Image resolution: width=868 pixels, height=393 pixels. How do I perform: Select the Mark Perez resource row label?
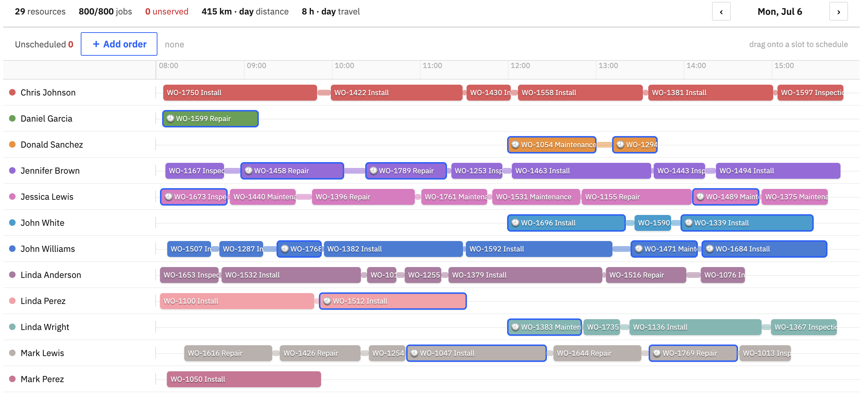[x=42, y=379]
